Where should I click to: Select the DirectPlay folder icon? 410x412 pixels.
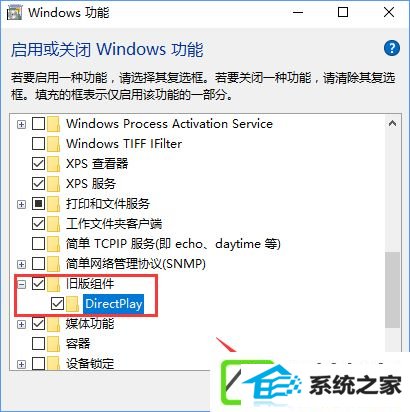point(73,304)
